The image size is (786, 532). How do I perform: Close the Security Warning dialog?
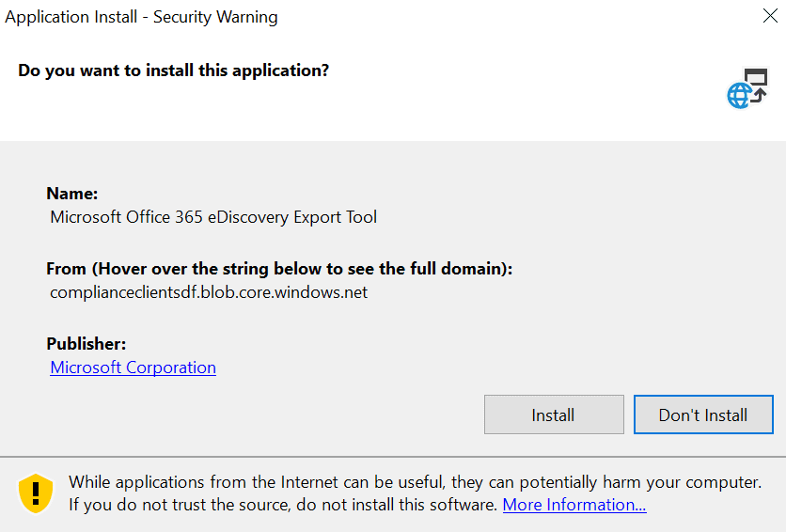[770, 16]
